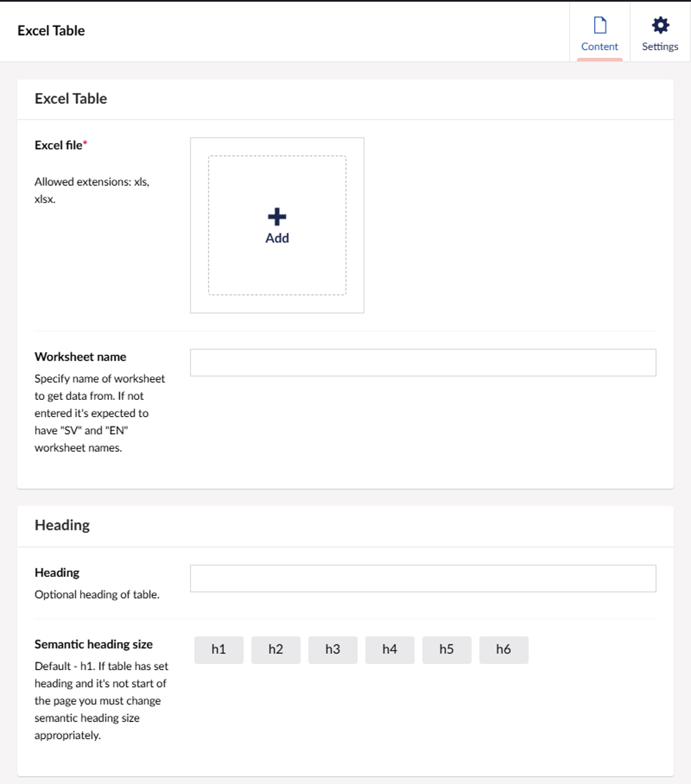The height and width of the screenshot is (784, 691).
Task: Click the Semantic heading size label
Action: tap(93, 644)
